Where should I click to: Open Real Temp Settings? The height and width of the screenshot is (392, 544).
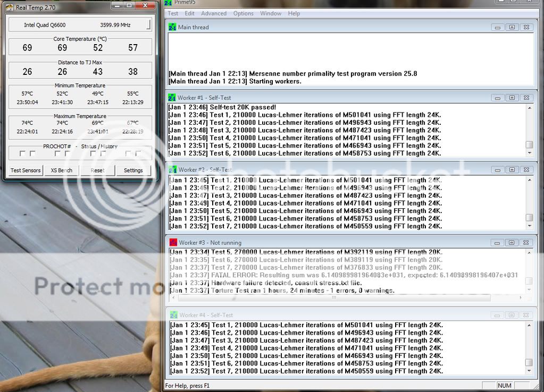pos(133,170)
